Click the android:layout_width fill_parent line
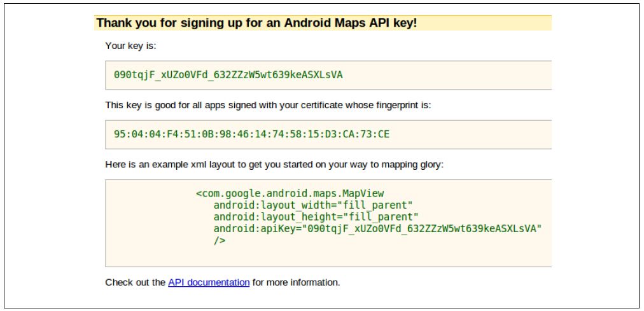644x311 pixels. click(x=313, y=205)
